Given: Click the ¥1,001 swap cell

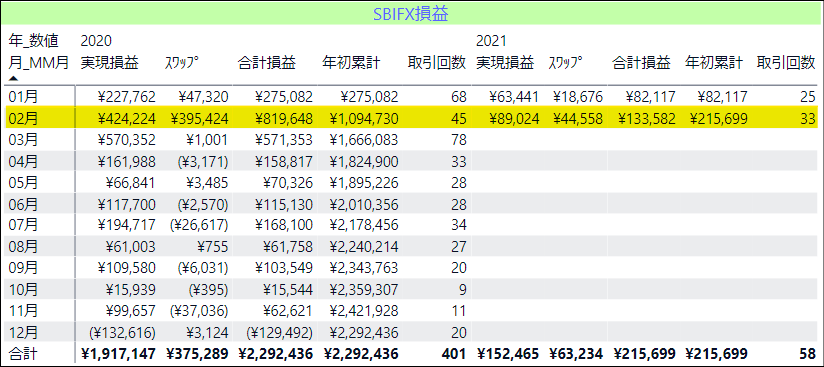Looking at the screenshot, I should click(207, 140).
